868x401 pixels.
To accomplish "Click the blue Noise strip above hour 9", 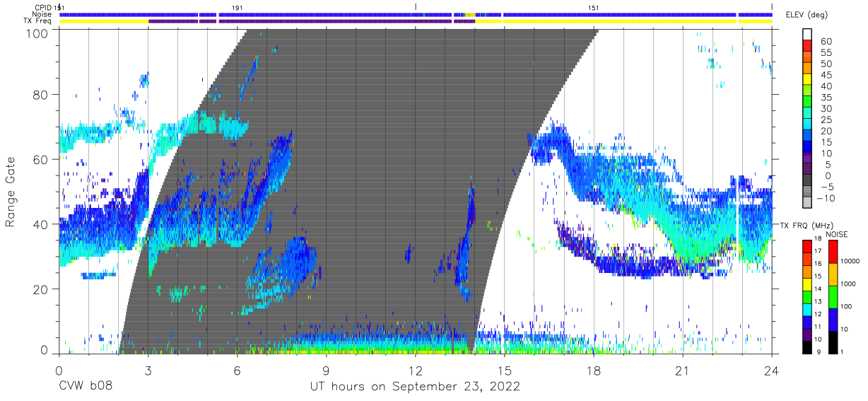I will tap(335, 14).
